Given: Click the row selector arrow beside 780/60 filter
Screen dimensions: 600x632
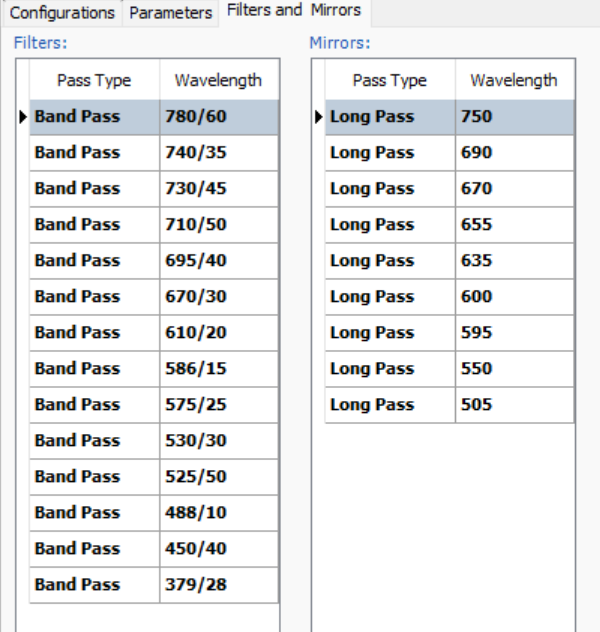Looking at the screenshot, I should click(23, 117).
